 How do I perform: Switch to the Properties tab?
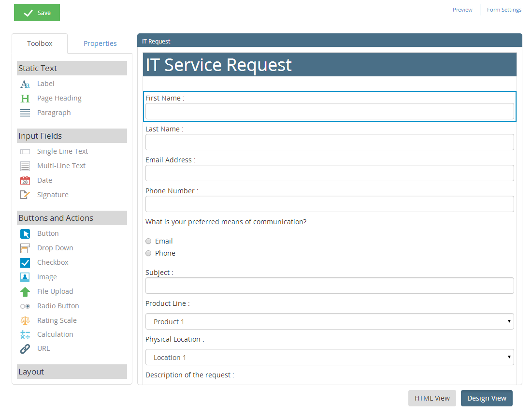100,43
